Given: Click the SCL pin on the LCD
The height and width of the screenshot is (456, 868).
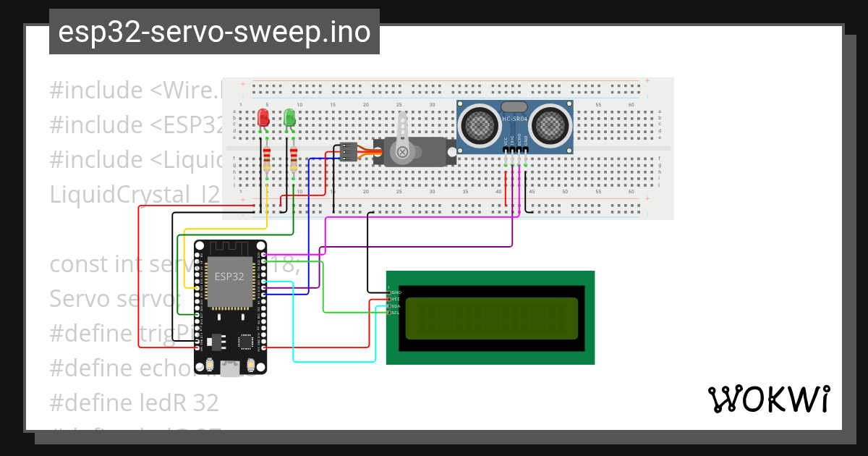Looking at the screenshot, I should pos(390,313).
